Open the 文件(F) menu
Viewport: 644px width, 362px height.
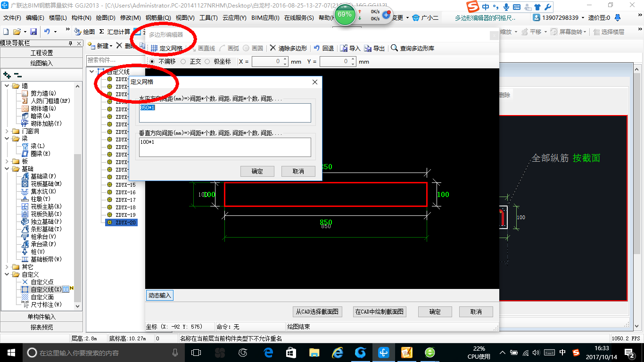click(12, 18)
